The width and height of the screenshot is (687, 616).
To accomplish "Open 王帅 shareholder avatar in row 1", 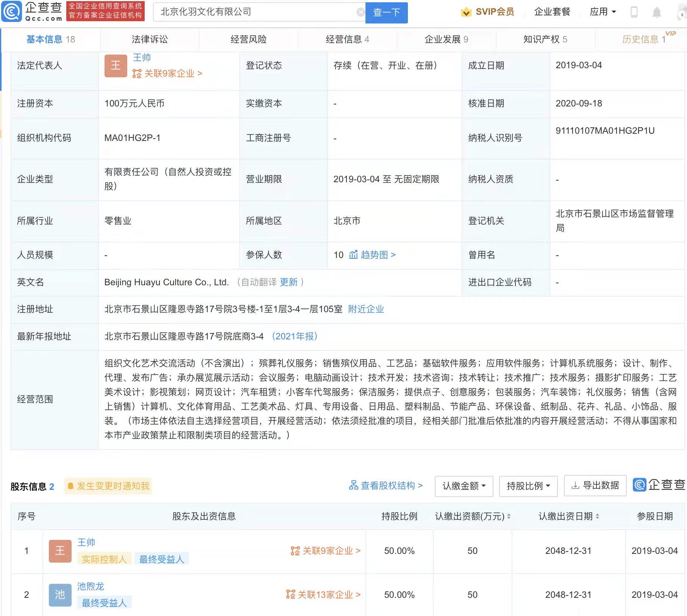I will click(60, 551).
